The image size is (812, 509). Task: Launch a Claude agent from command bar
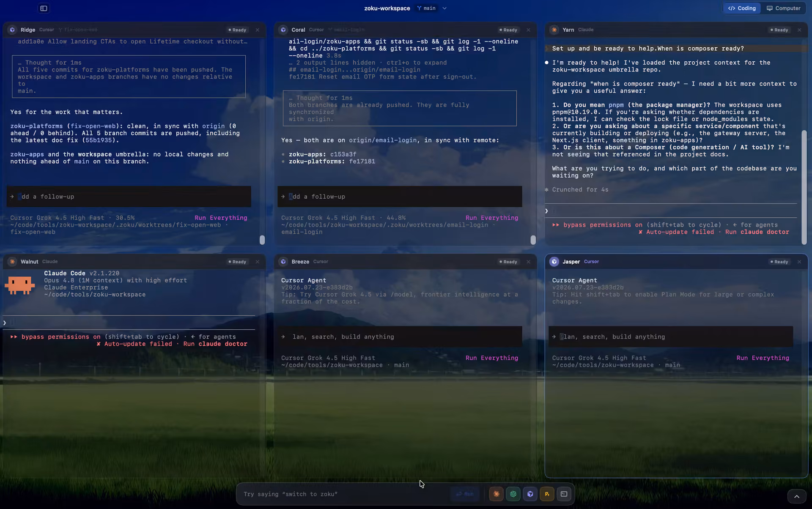[x=496, y=494]
